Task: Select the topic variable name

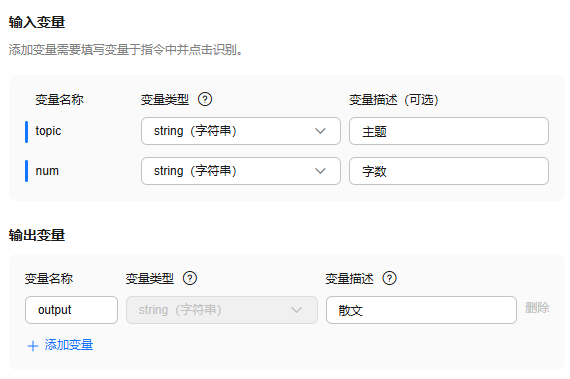Action: point(48,131)
